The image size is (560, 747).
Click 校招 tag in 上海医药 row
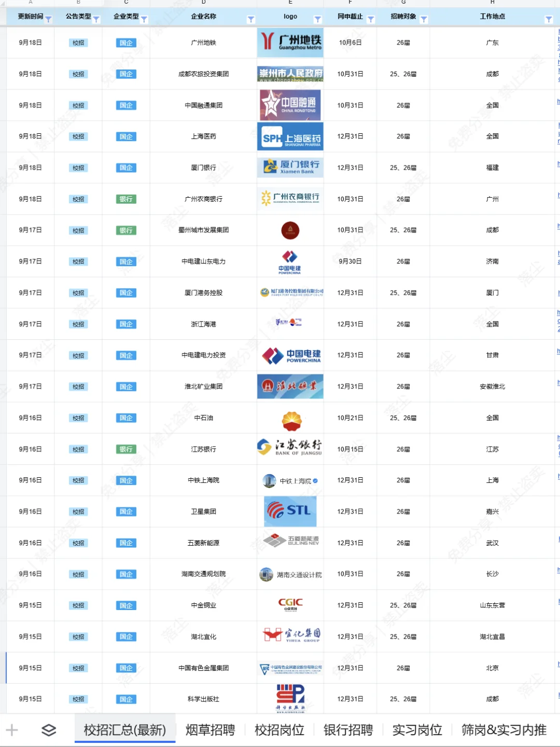[78, 136]
